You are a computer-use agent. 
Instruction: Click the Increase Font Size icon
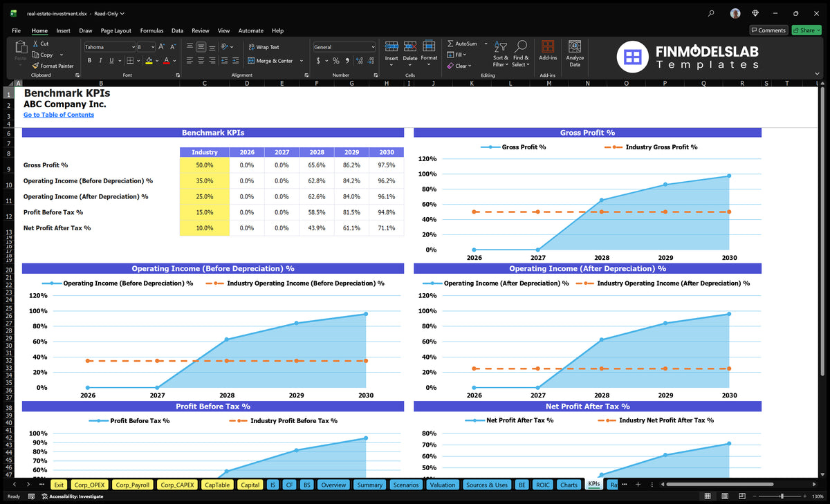pos(162,47)
